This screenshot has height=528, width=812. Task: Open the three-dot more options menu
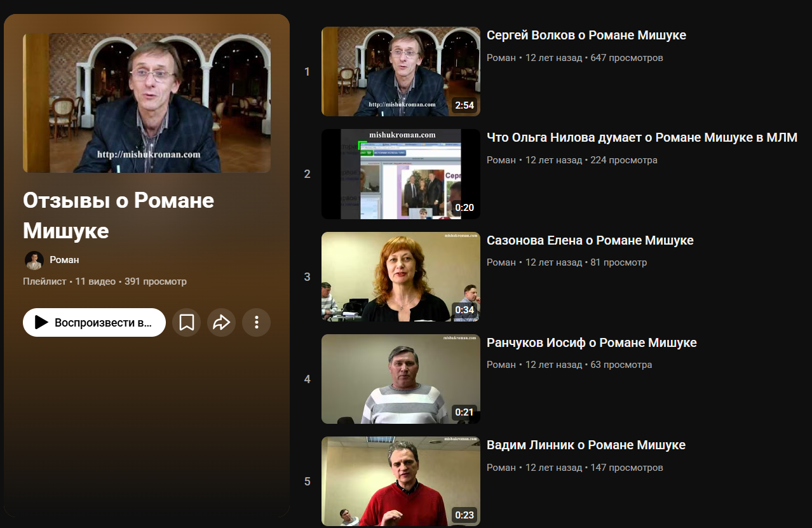point(257,323)
